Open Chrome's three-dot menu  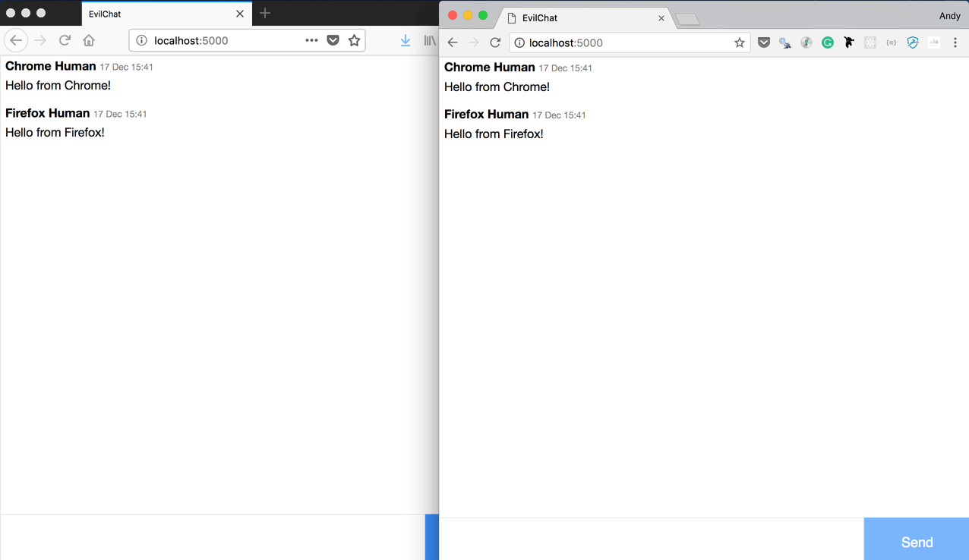tap(955, 42)
